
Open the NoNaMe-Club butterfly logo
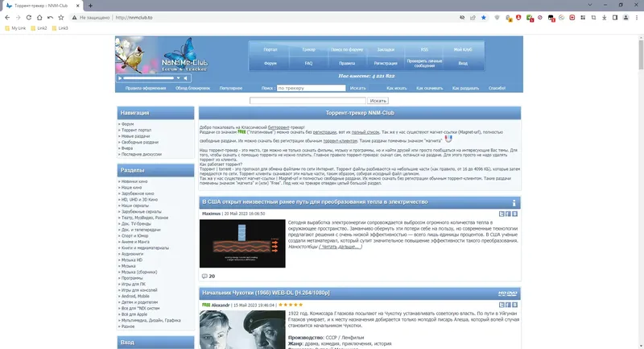(184, 55)
